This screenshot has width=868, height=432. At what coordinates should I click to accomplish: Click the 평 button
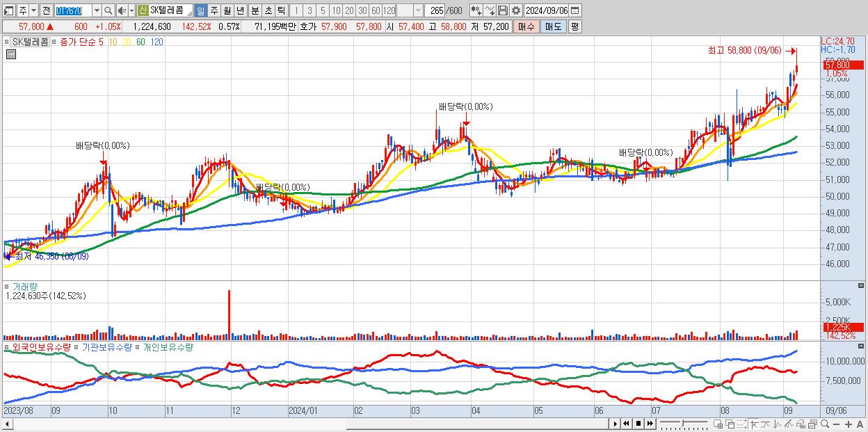pos(574,26)
